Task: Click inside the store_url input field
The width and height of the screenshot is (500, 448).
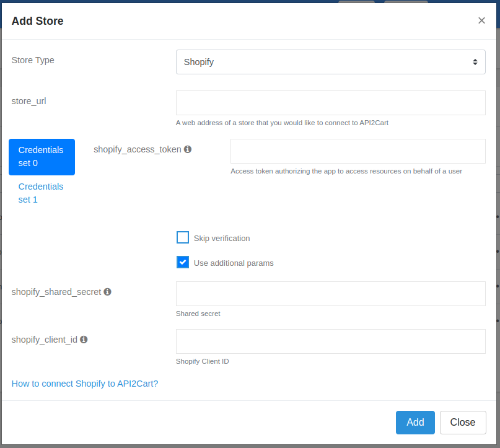Action: tap(330, 102)
